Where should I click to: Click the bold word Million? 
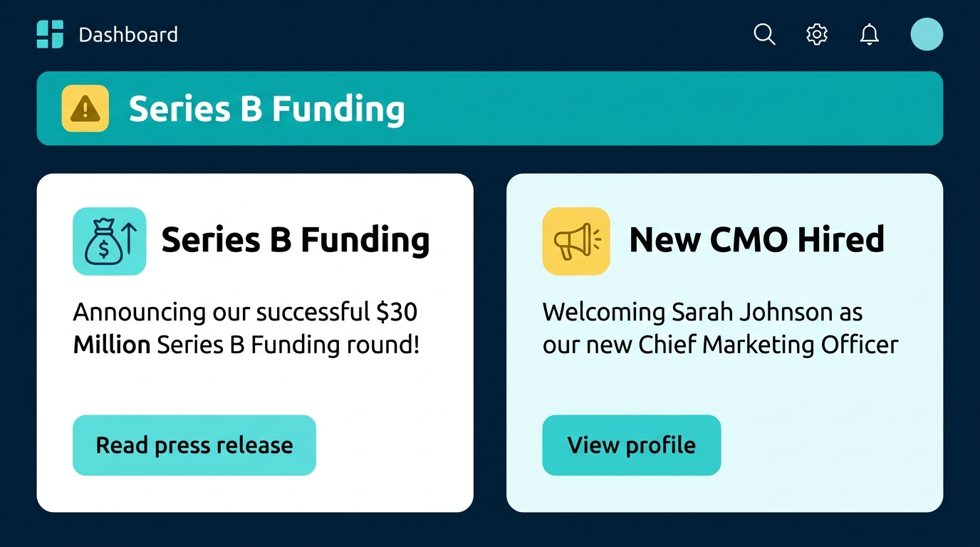(111, 345)
